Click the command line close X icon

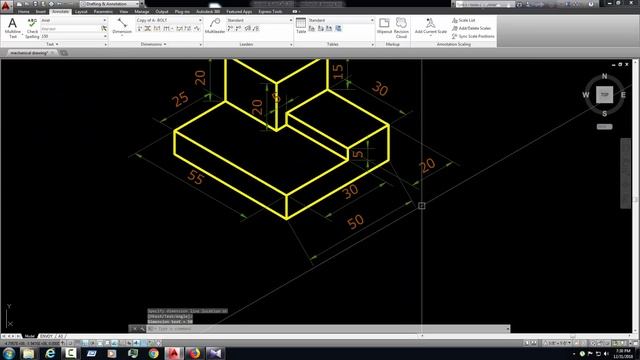click(134, 329)
